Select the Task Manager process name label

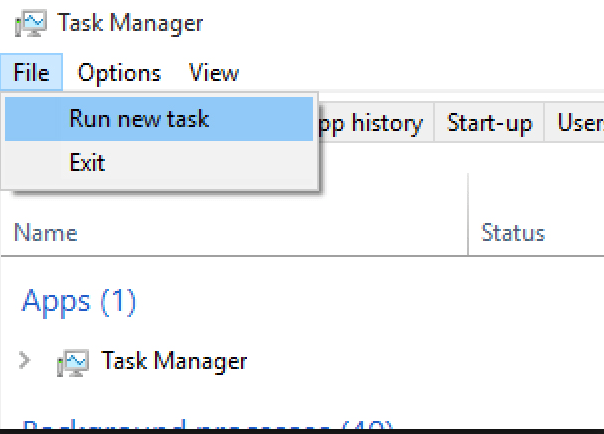[x=174, y=361]
